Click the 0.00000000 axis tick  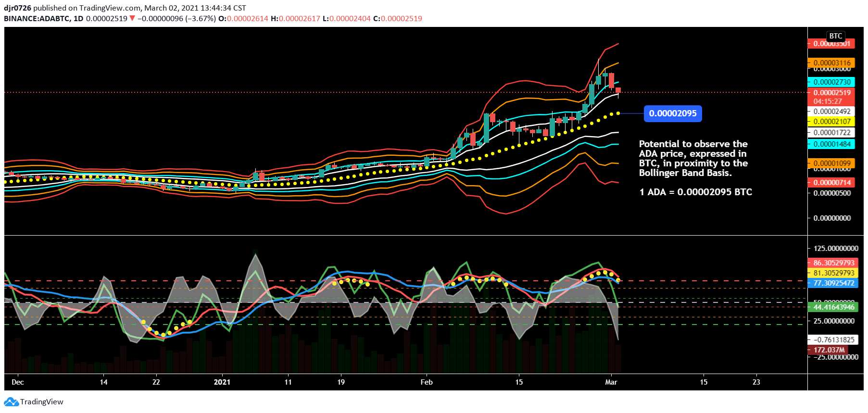click(x=832, y=218)
